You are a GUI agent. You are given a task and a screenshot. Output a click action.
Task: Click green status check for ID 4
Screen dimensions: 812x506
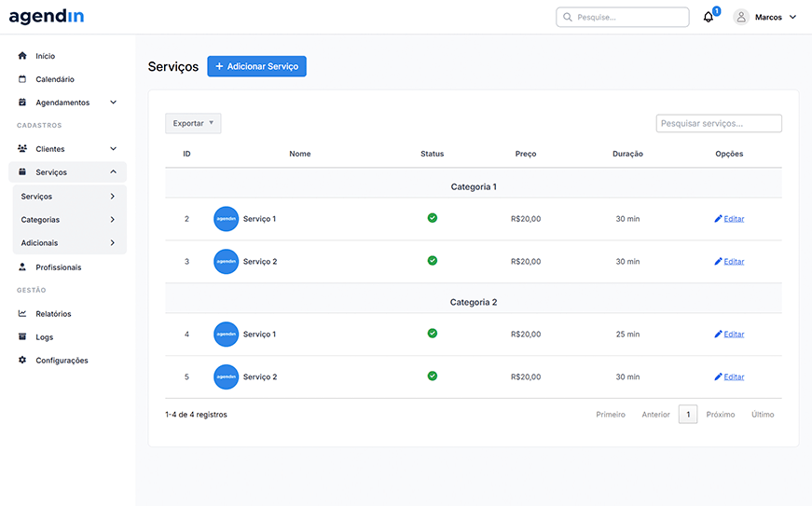(433, 334)
